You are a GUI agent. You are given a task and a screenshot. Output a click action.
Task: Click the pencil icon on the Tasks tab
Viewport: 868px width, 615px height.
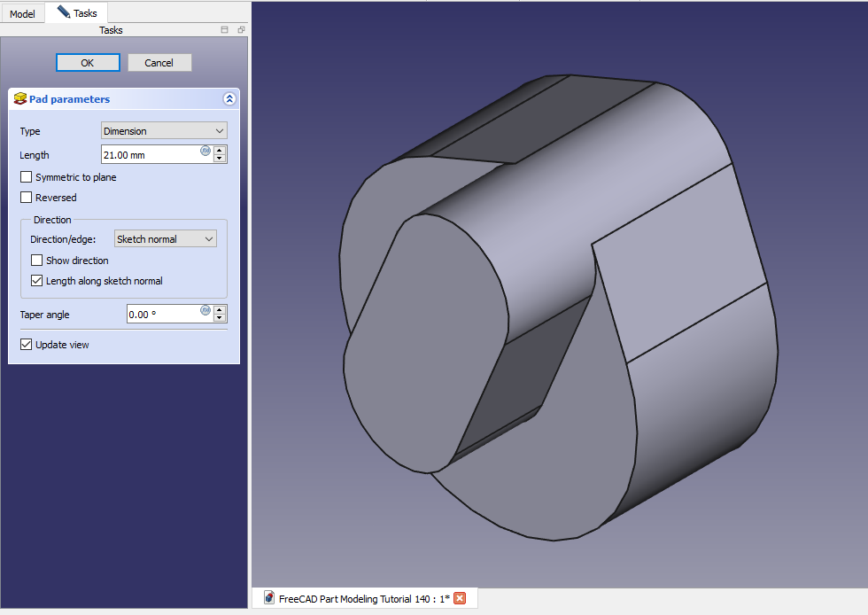click(63, 12)
